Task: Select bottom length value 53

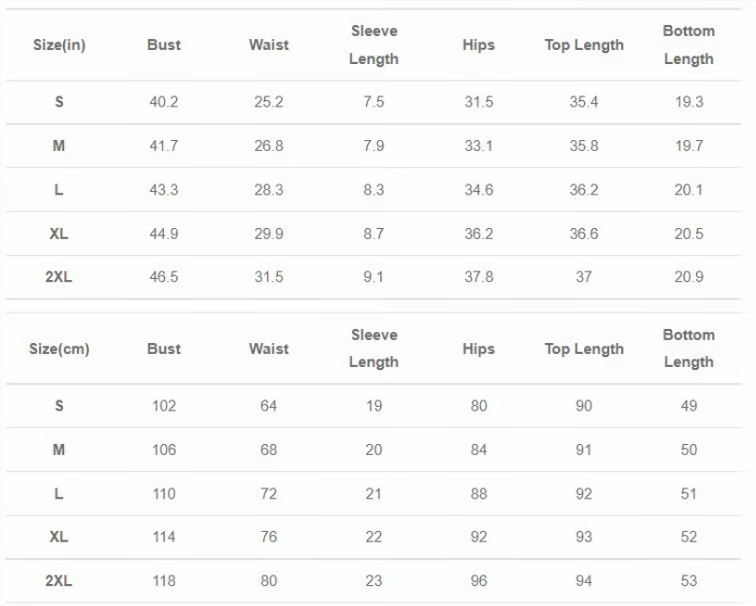Action: [x=689, y=581]
